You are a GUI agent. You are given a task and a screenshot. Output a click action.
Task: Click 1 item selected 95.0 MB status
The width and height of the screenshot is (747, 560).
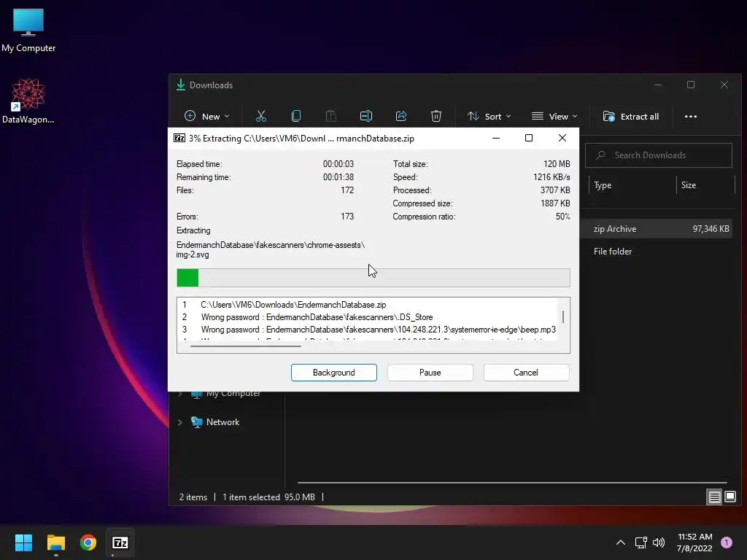click(x=268, y=497)
